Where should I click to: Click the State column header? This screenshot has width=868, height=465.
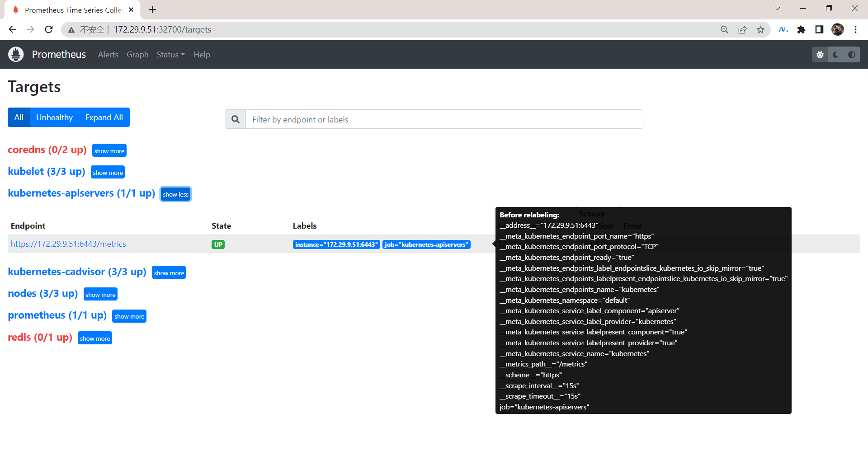coord(221,226)
